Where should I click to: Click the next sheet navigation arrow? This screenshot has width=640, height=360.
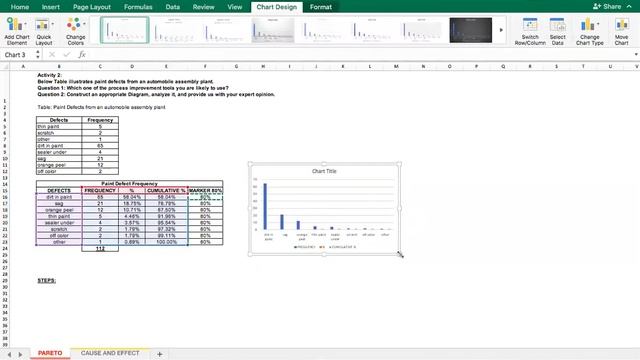[20, 354]
